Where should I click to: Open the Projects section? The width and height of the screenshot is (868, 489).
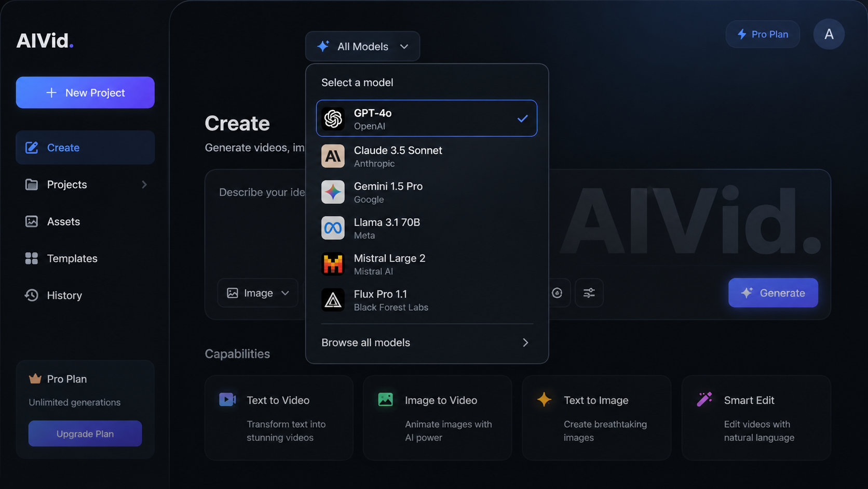tap(85, 184)
